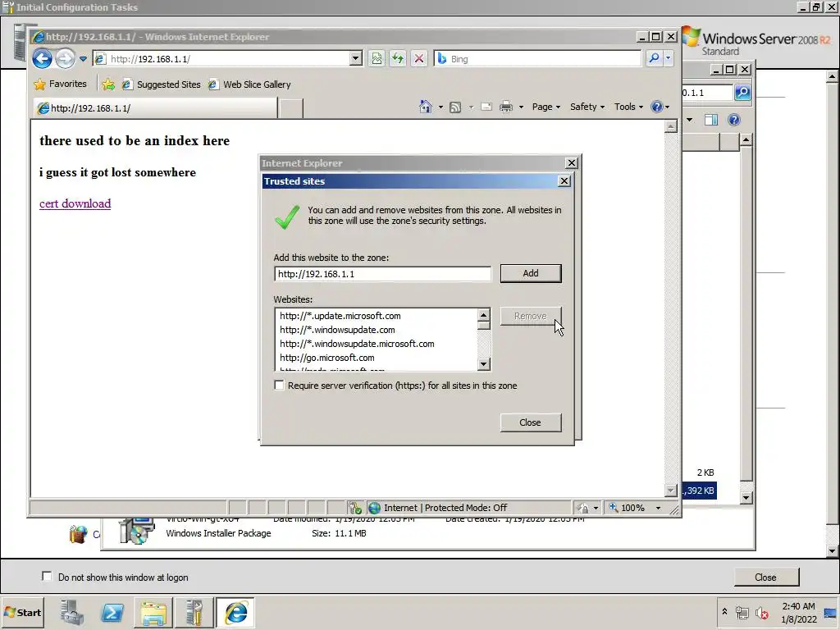840x630 pixels.
Task: Select the http://192.168.1.1/ browser tab
Action: tap(155, 107)
